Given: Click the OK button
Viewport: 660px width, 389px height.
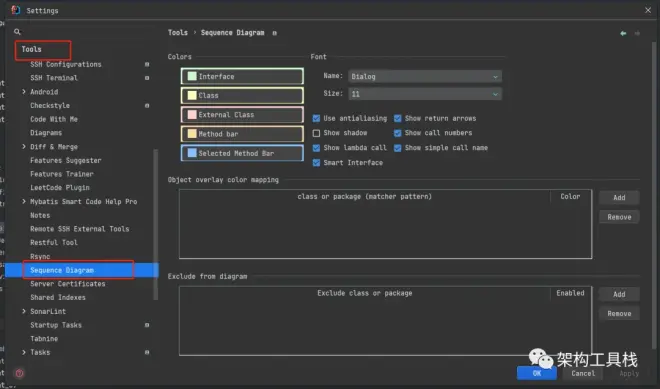Looking at the screenshot, I should click(537, 373).
